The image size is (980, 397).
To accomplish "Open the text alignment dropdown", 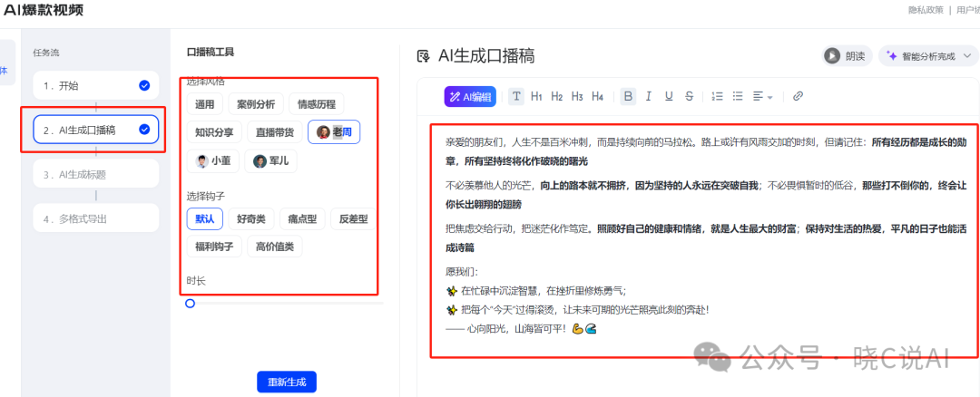I will pyautogui.click(x=762, y=96).
